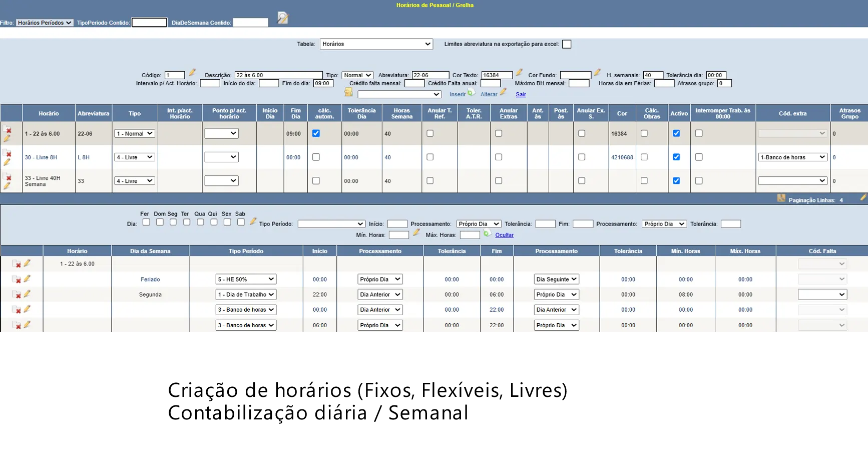Open the '5 - HE 50%' period dropdown
The width and height of the screenshot is (868, 454).
(x=246, y=279)
